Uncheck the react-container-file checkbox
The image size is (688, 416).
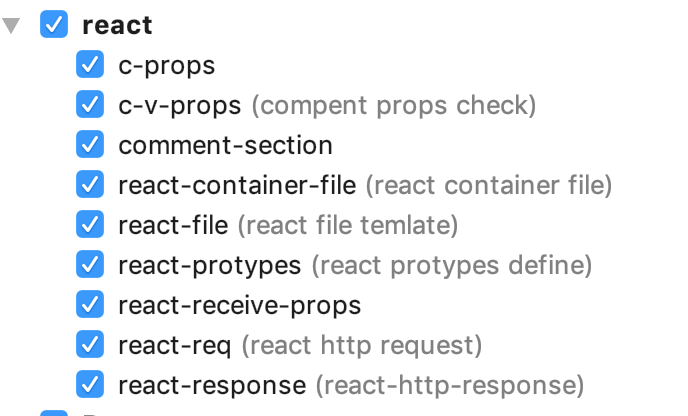pos(90,184)
